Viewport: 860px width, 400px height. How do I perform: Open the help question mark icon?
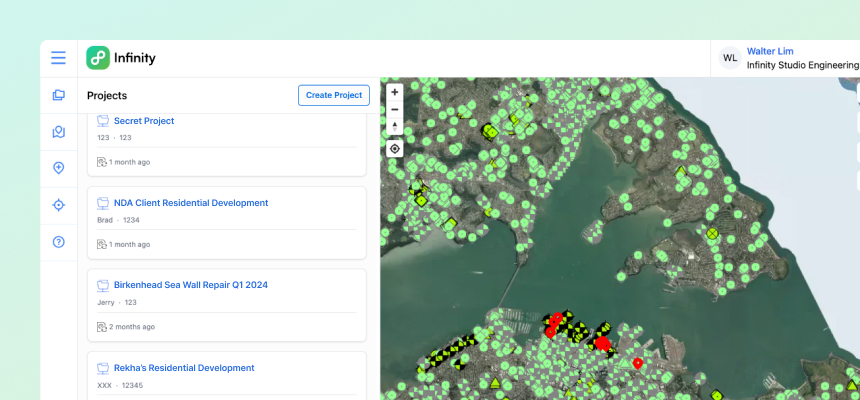click(59, 242)
